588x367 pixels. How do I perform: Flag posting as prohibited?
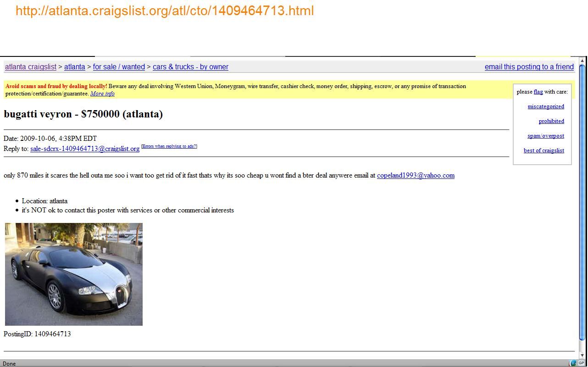click(x=551, y=121)
